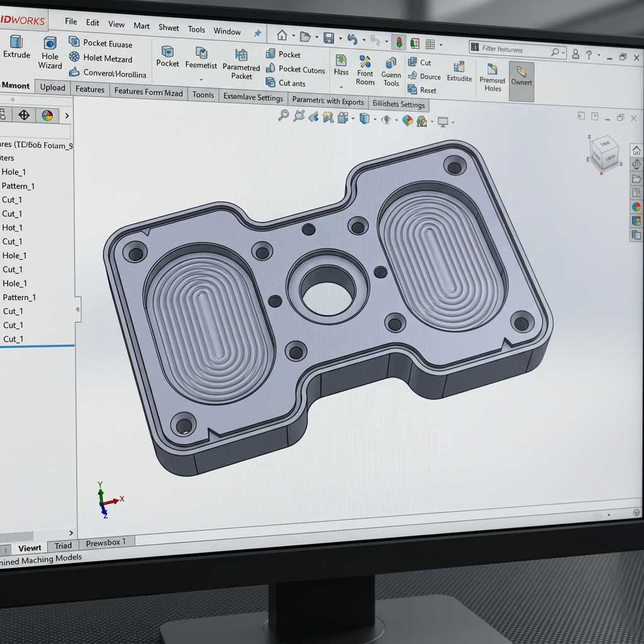
Task: Click the home icon in right task pane
Action: (x=636, y=150)
